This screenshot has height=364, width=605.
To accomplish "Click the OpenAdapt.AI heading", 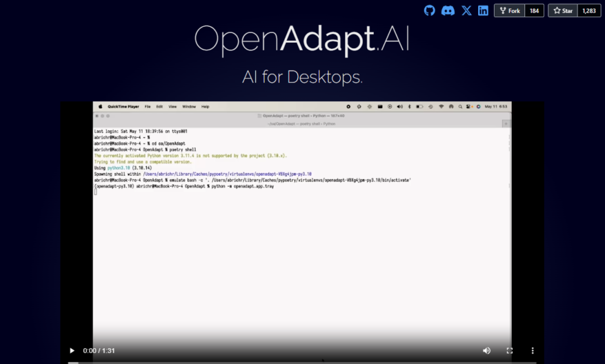I will click(301, 39).
